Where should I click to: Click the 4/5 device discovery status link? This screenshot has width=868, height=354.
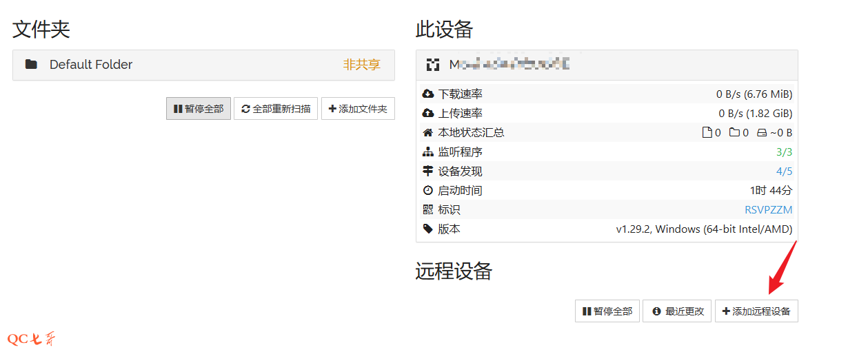pyautogui.click(x=784, y=171)
